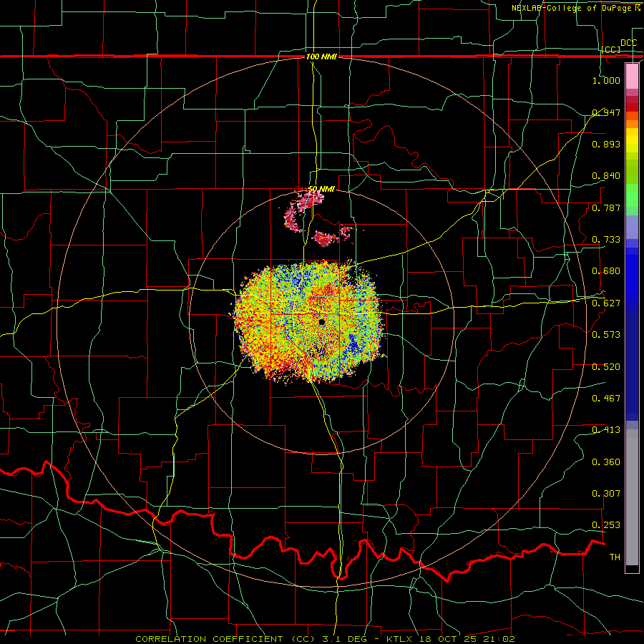Click the legend value 0.627

(606, 303)
